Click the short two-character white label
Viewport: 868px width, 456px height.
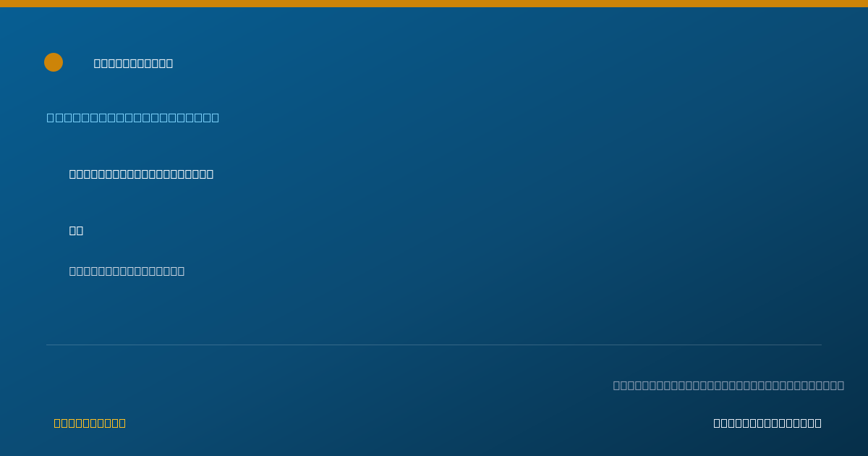76,230
